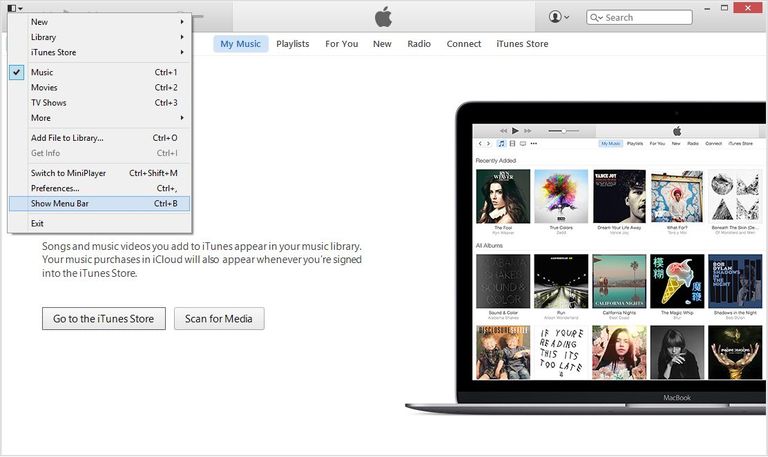Choose Exit from the menu

99,224
